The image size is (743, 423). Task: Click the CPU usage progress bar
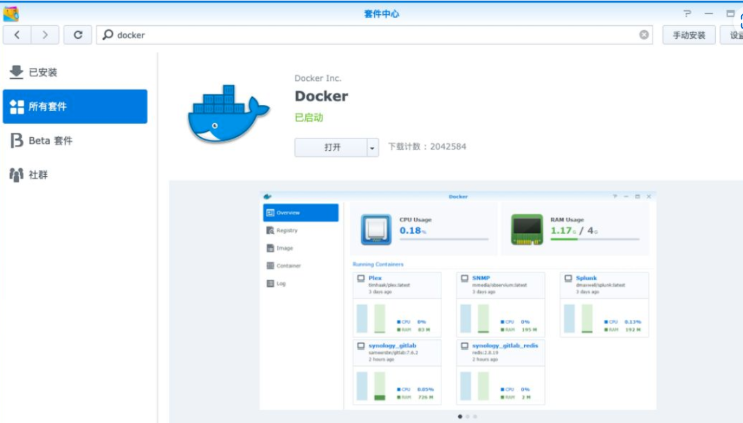point(444,240)
